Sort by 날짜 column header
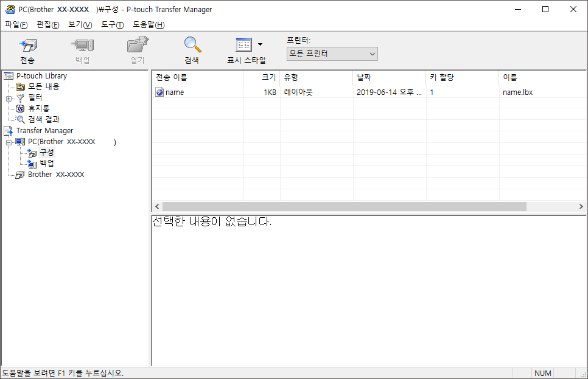 point(389,78)
